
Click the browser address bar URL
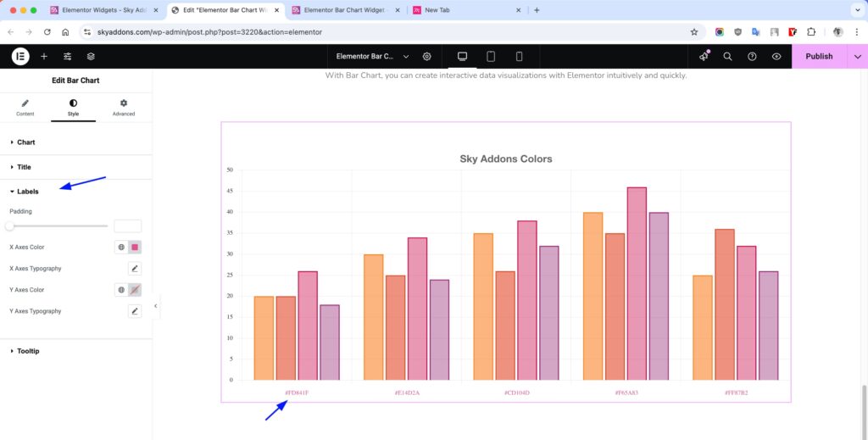(x=209, y=32)
